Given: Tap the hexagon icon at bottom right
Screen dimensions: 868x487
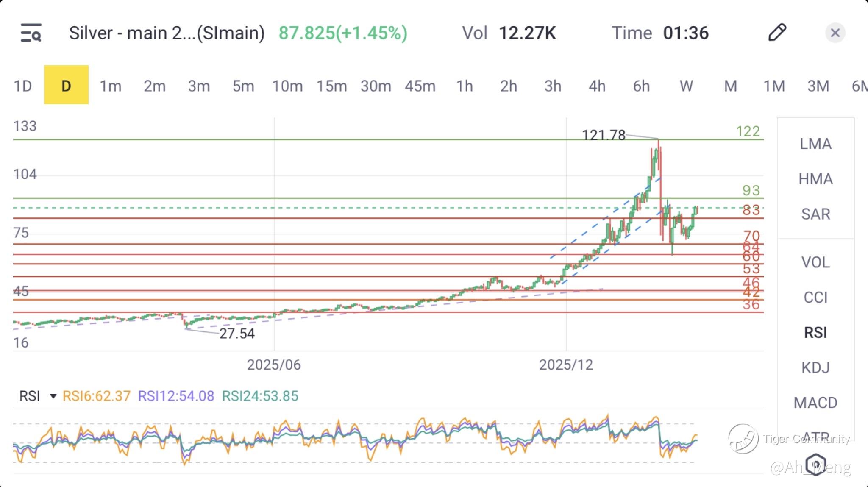Looking at the screenshot, I should coord(815,464).
